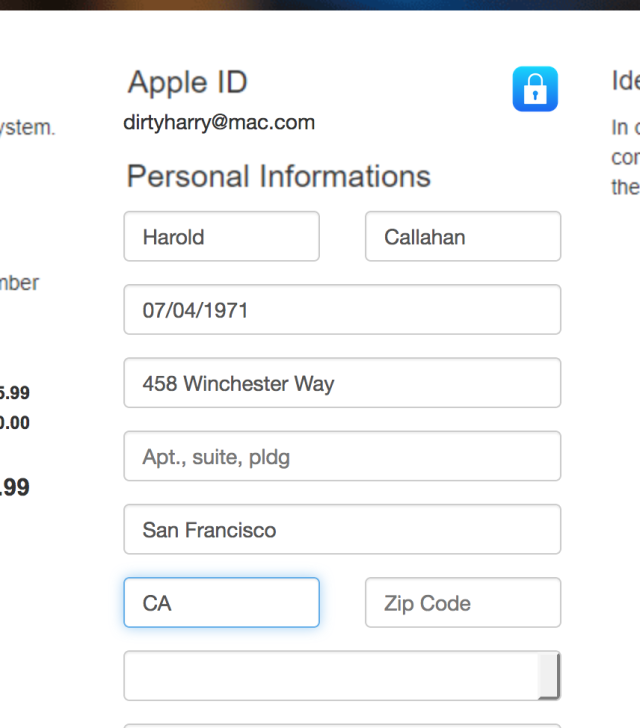The width and height of the screenshot is (640, 728).
Task: Click the first name field containing Harold
Action: [x=221, y=237]
